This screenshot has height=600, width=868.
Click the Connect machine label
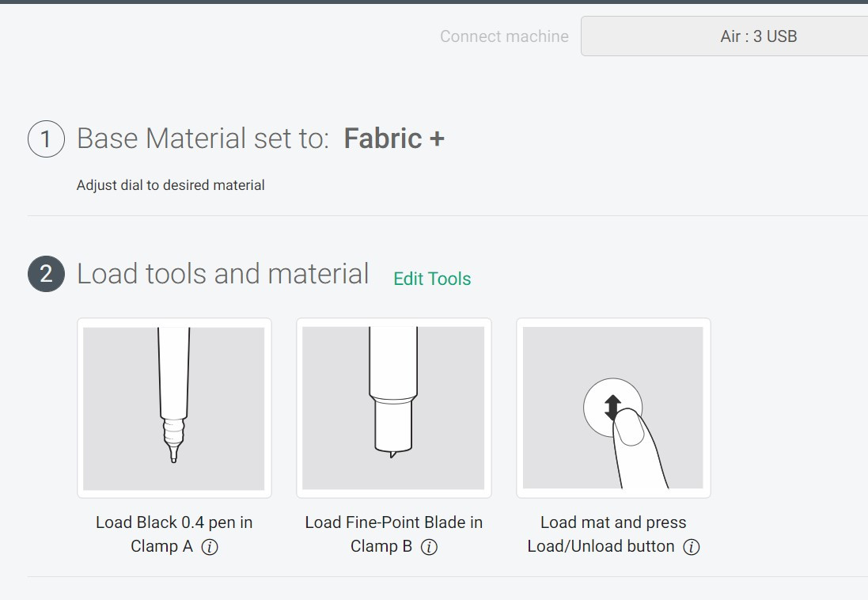click(x=504, y=36)
